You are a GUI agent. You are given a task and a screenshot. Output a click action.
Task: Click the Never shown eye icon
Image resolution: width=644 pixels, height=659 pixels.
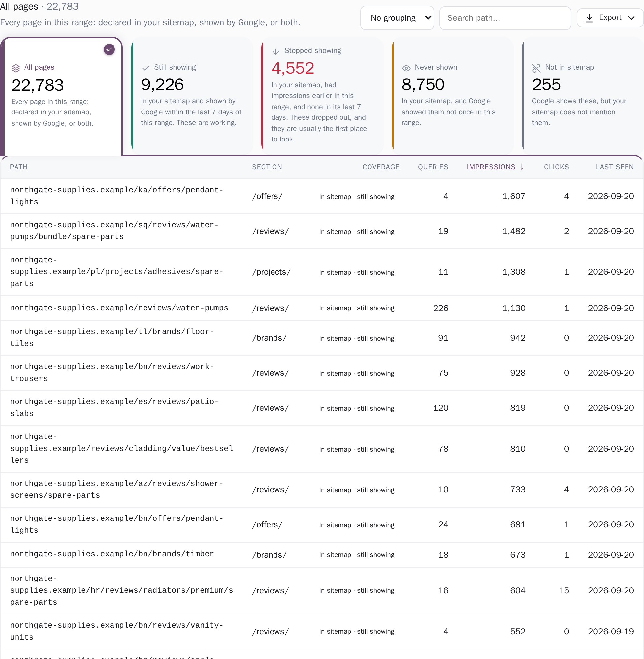[406, 68]
